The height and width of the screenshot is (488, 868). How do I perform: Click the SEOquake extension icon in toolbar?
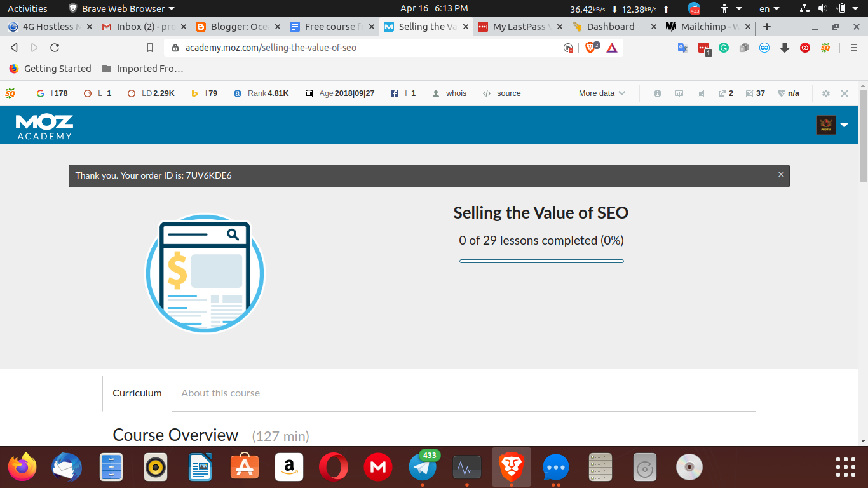825,48
